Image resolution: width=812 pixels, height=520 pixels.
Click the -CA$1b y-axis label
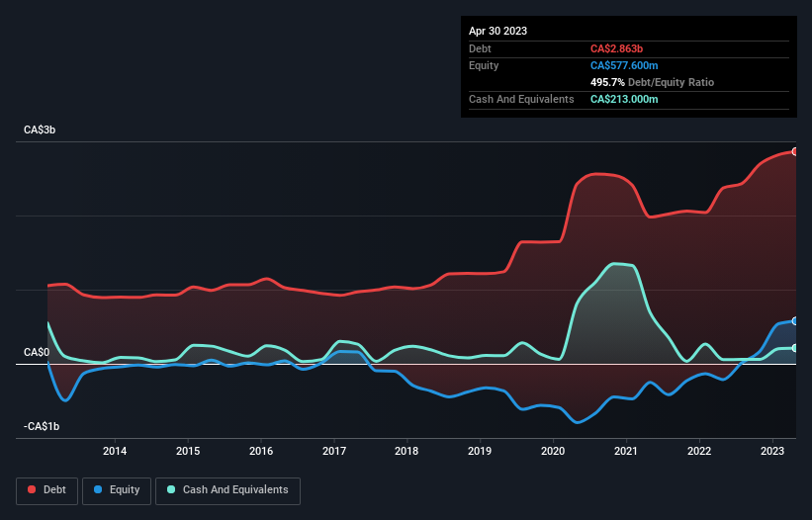(x=42, y=426)
